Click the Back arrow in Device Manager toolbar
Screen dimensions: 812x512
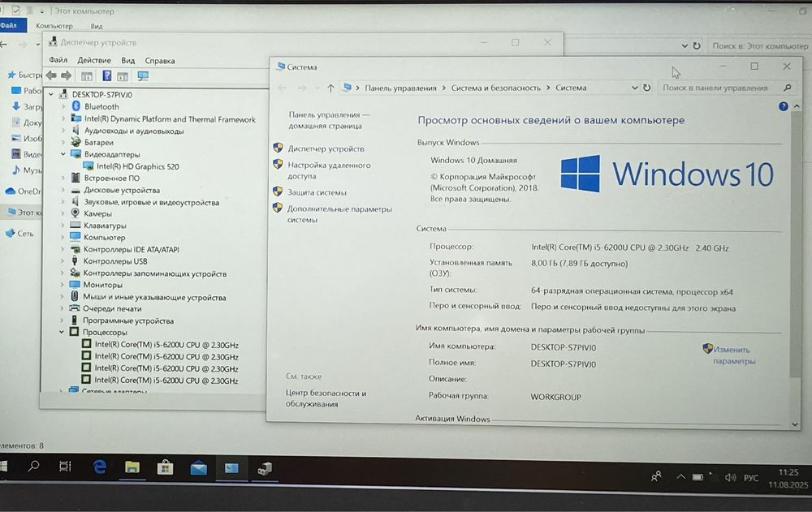[x=51, y=75]
